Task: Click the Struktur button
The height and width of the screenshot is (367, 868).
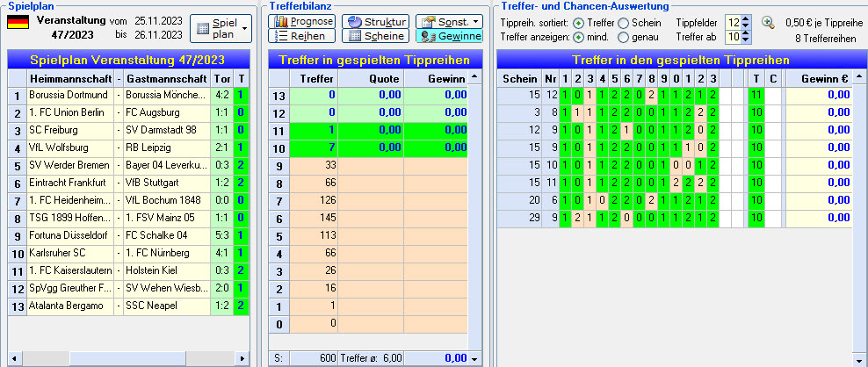Action: pos(375,22)
